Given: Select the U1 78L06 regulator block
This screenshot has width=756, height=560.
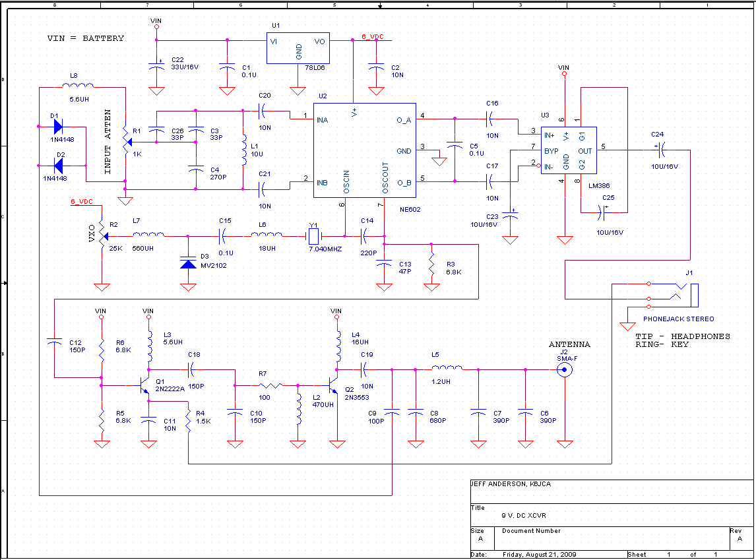Looking at the screenshot, I should point(298,48).
